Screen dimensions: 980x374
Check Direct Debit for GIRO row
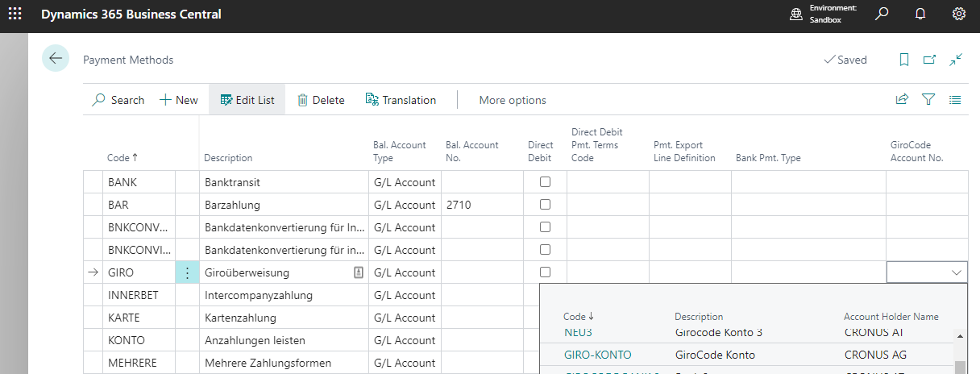click(545, 272)
